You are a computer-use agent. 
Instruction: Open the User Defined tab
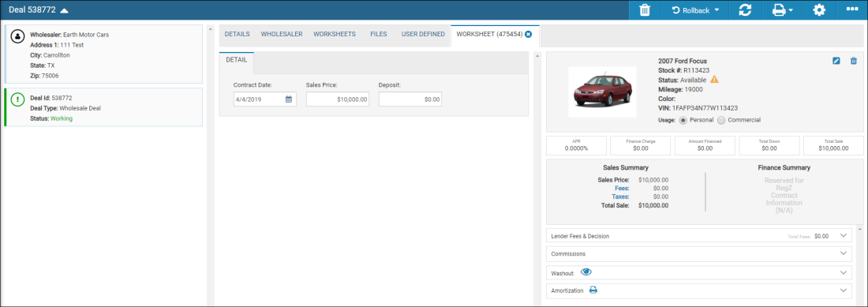(423, 34)
